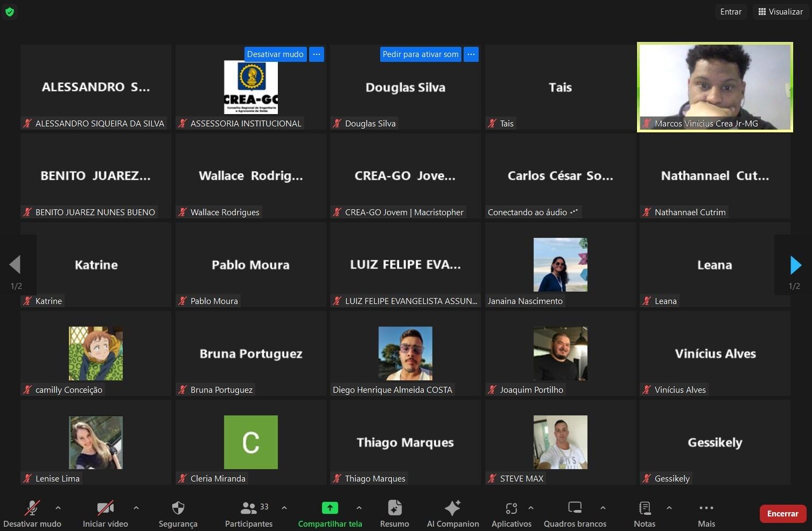The image size is (812, 531).
Task: Click camilly Conceição avatar picture
Action: click(x=96, y=353)
